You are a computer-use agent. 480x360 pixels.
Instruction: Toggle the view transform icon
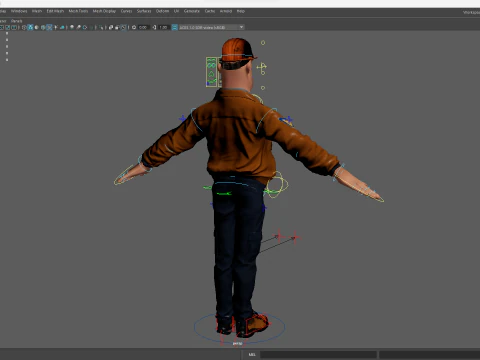pos(174,27)
